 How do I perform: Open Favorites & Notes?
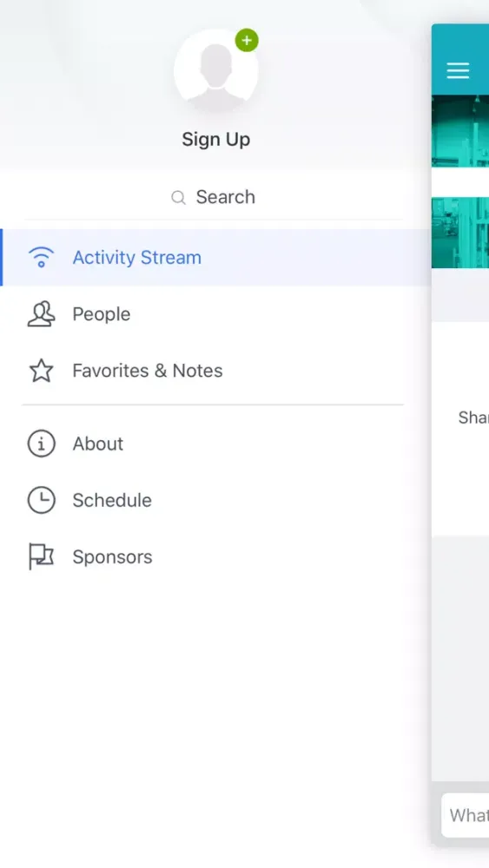215,371
